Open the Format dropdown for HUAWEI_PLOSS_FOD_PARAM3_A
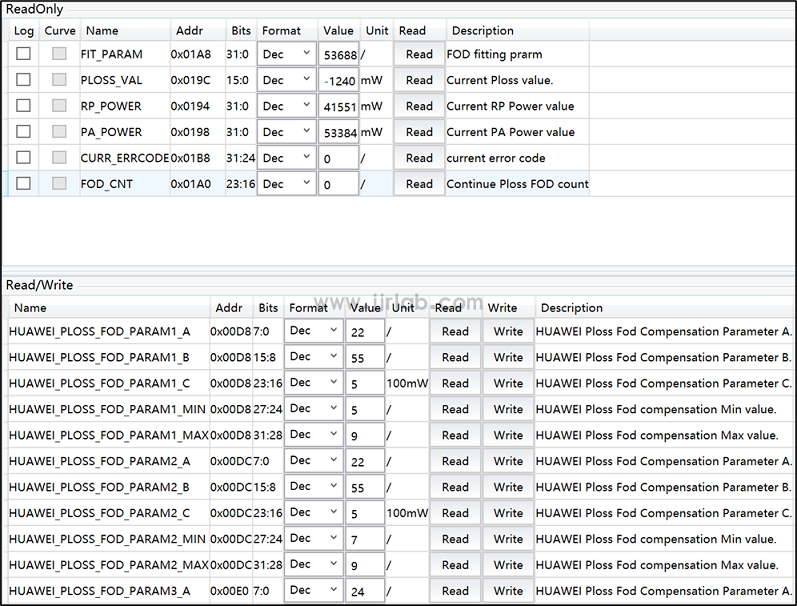797x606 pixels. click(x=314, y=590)
